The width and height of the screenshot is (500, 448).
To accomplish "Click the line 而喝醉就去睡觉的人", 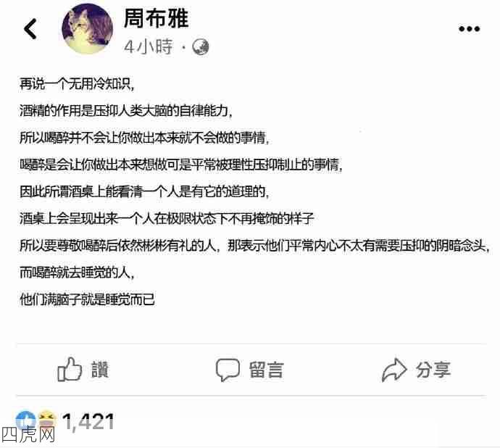I will tap(77, 273).
